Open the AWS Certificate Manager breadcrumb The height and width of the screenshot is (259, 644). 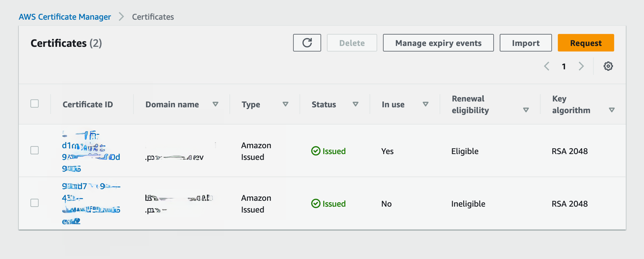[65, 17]
